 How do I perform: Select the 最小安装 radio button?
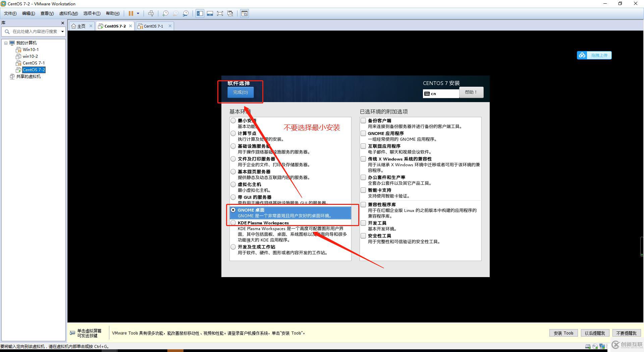[x=233, y=121]
